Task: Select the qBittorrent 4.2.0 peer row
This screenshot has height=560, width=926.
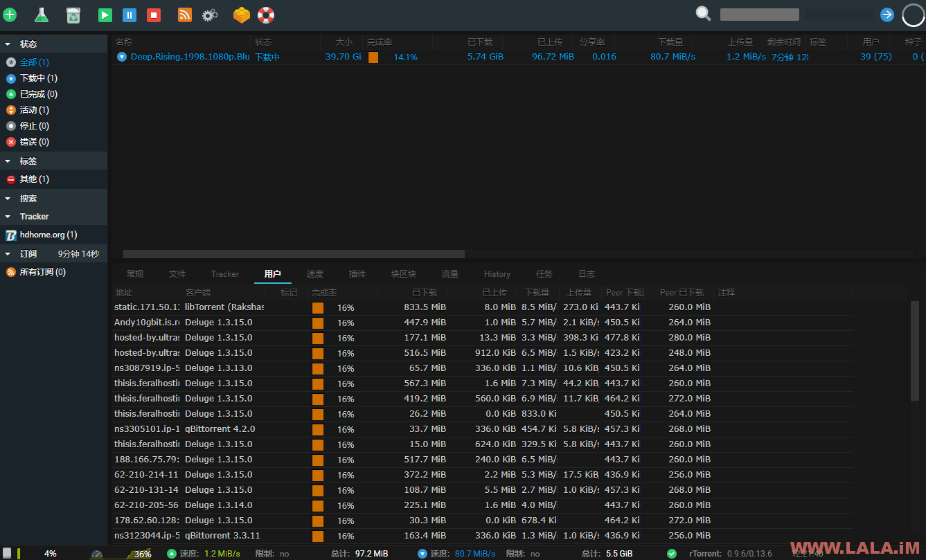Action: [482, 429]
